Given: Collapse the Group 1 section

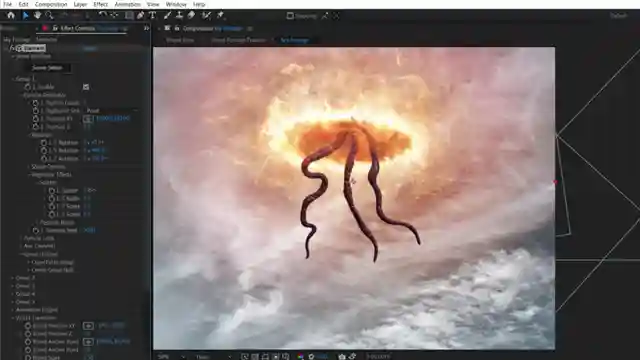Looking at the screenshot, I should pos(13,79).
